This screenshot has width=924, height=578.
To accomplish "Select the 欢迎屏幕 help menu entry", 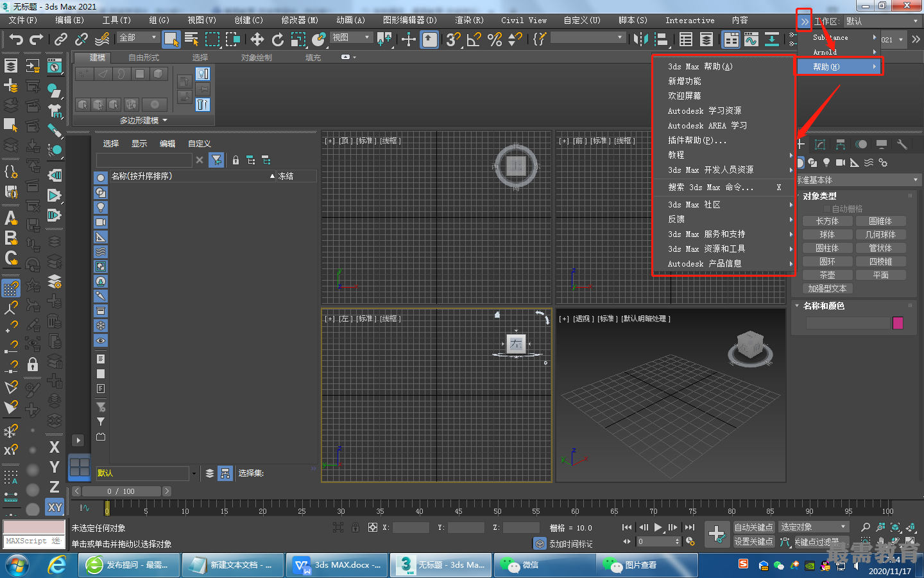I will tap(685, 96).
